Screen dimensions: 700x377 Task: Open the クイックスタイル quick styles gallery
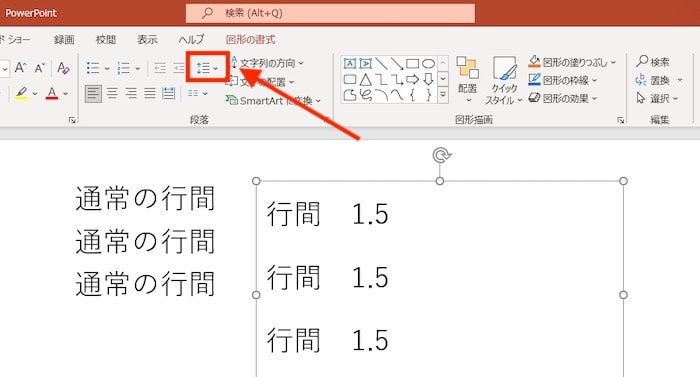[x=504, y=81]
